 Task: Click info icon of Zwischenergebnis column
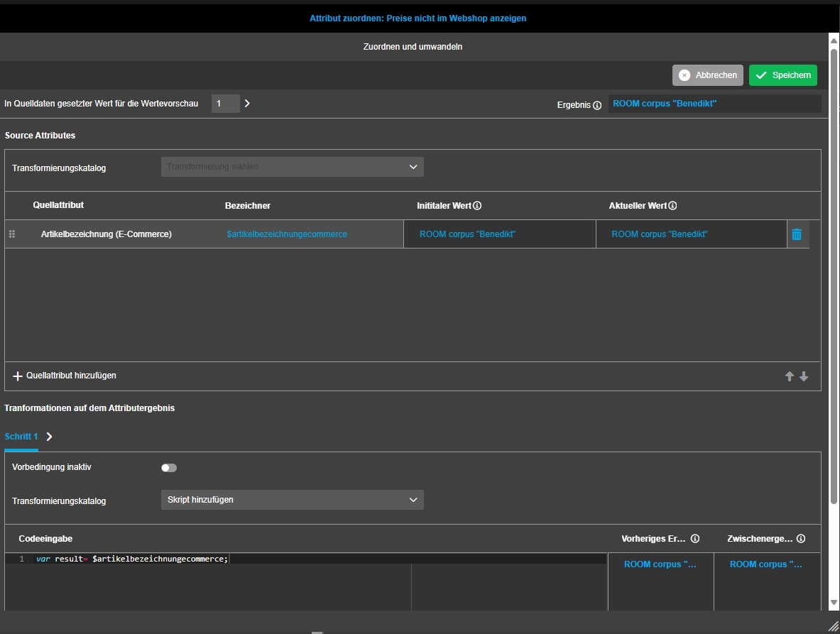point(801,539)
